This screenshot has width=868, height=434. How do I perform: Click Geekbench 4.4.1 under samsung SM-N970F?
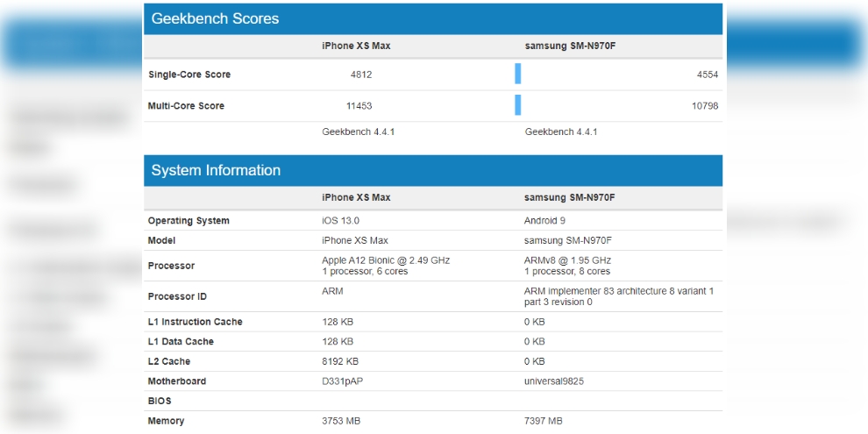[x=561, y=132]
